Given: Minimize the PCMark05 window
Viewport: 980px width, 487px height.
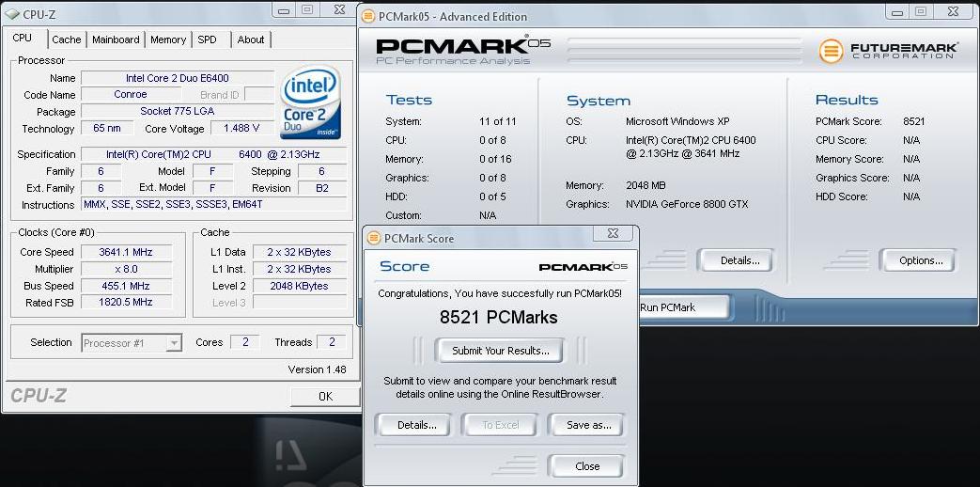Looking at the screenshot, I should click(896, 10).
